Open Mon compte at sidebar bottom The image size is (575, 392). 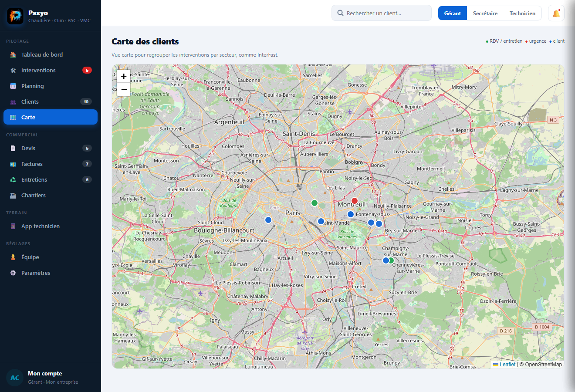tap(51, 377)
